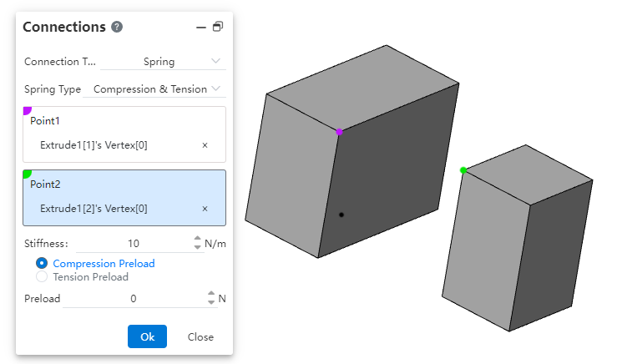Click the purple Point1 color marker
The image size is (622, 364).
27,110
